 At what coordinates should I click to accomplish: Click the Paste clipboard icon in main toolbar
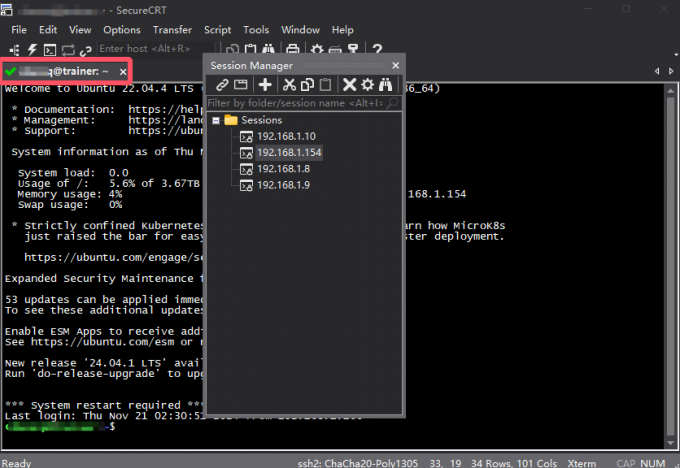coord(250,50)
